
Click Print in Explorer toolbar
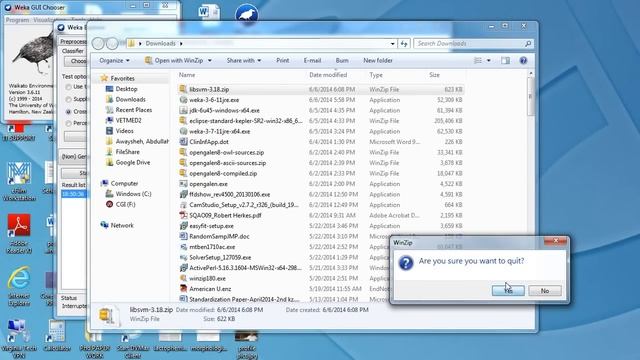click(282, 60)
